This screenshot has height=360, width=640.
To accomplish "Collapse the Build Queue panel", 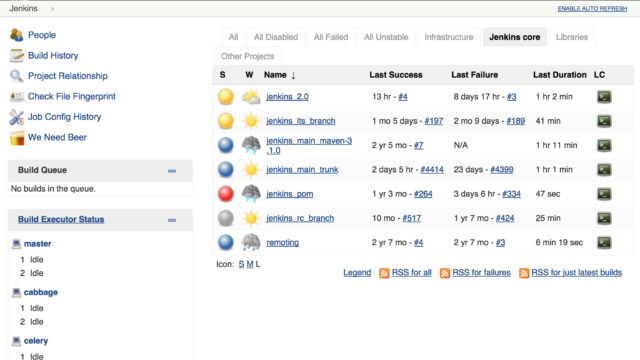I will tap(172, 171).
